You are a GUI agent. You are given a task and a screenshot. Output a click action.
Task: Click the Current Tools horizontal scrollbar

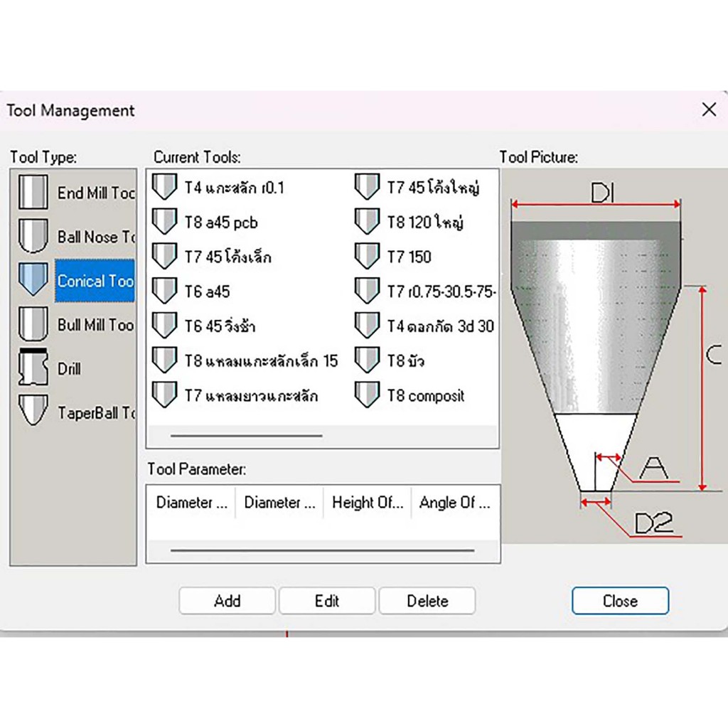pyautogui.click(x=246, y=436)
